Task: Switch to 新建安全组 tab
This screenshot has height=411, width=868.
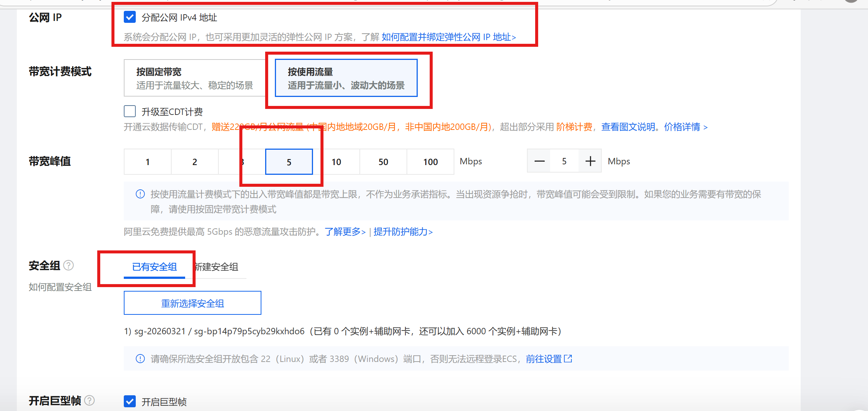Action: (x=217, y=267)
